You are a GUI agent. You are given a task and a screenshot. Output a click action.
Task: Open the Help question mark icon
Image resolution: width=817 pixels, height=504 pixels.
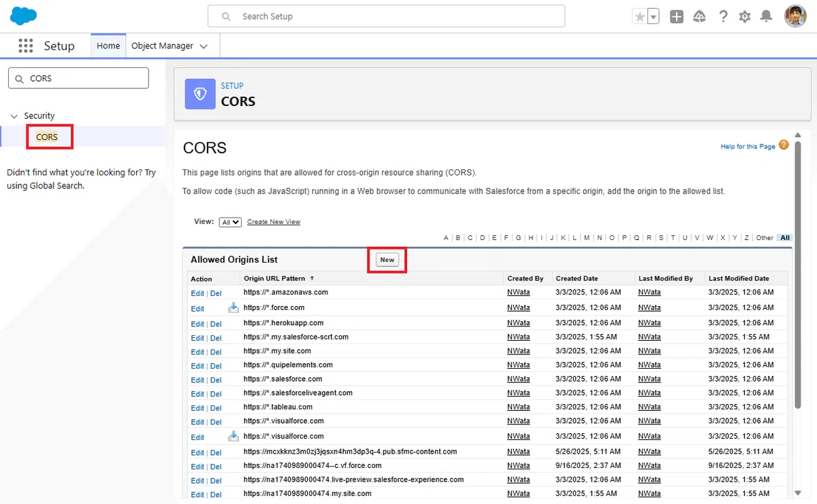tap(723, 17)
